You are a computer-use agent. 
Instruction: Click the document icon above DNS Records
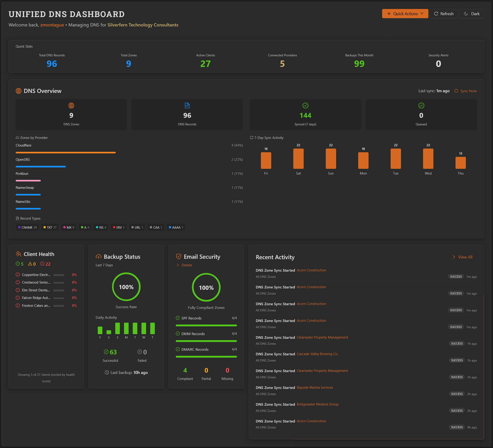[187, 106]
